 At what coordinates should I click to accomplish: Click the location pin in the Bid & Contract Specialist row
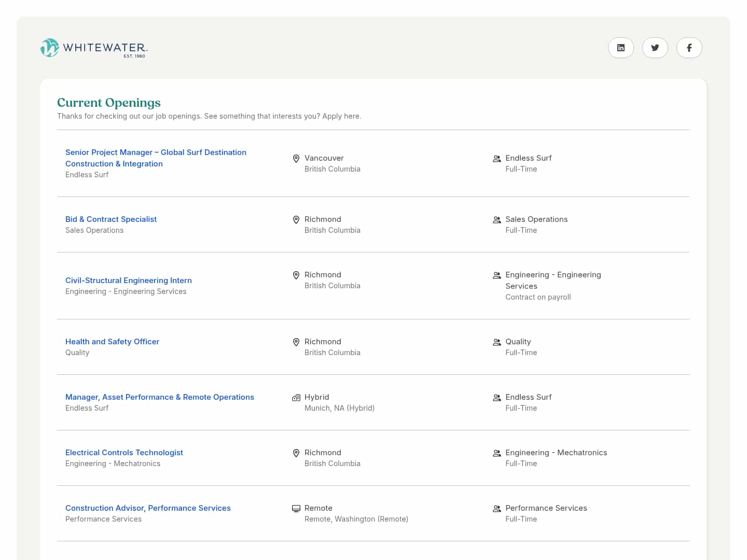(x=296, y=220)
